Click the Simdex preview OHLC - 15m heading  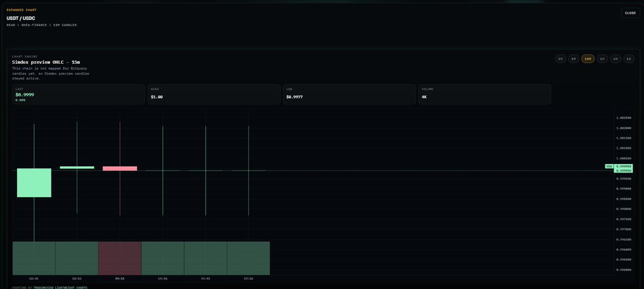click(46, 62)
